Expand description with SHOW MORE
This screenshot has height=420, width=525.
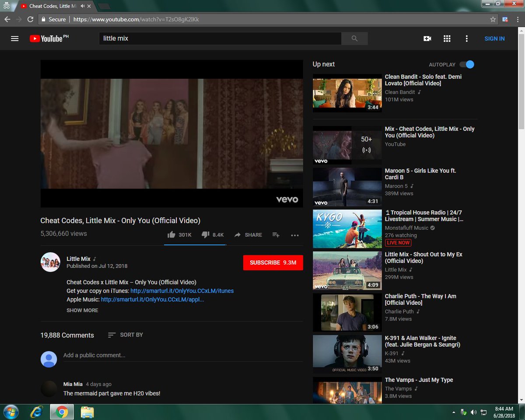[x=82, y=310]
